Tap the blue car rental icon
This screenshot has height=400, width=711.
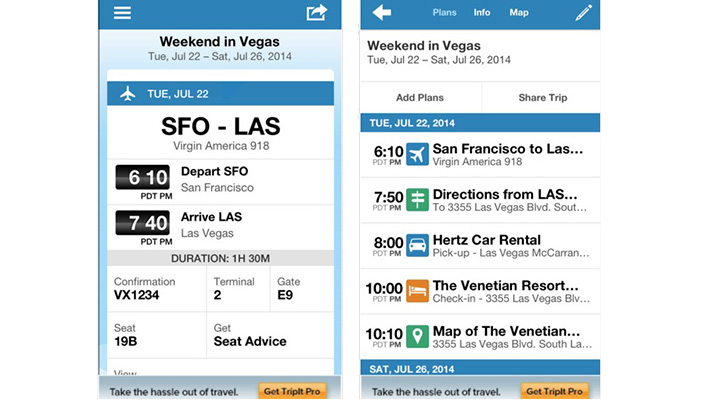tap(417, 245)
